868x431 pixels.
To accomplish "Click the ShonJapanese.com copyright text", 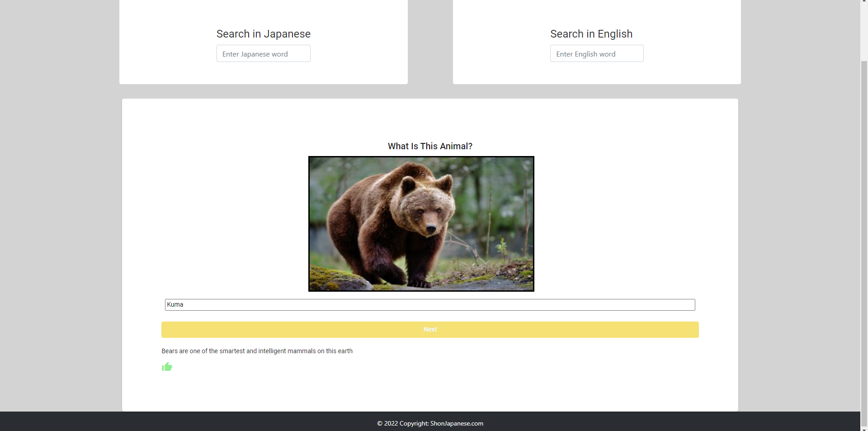I will [x=430, y=423].
